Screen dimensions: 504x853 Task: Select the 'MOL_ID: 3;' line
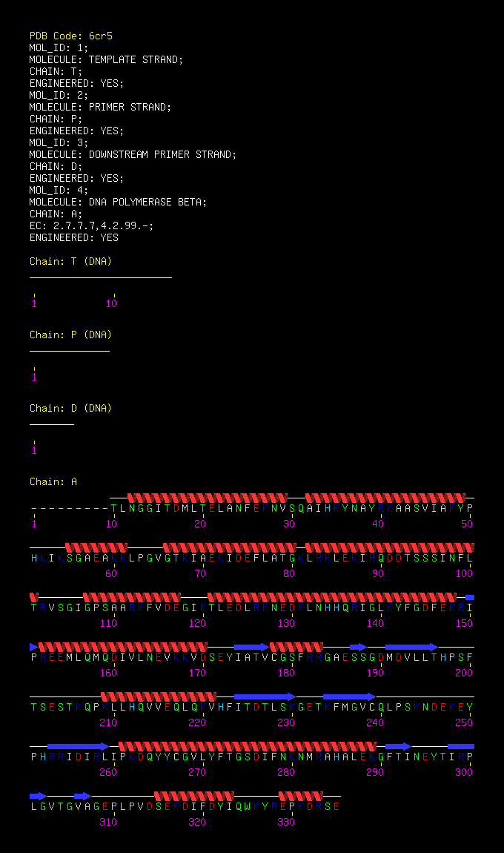59,142
